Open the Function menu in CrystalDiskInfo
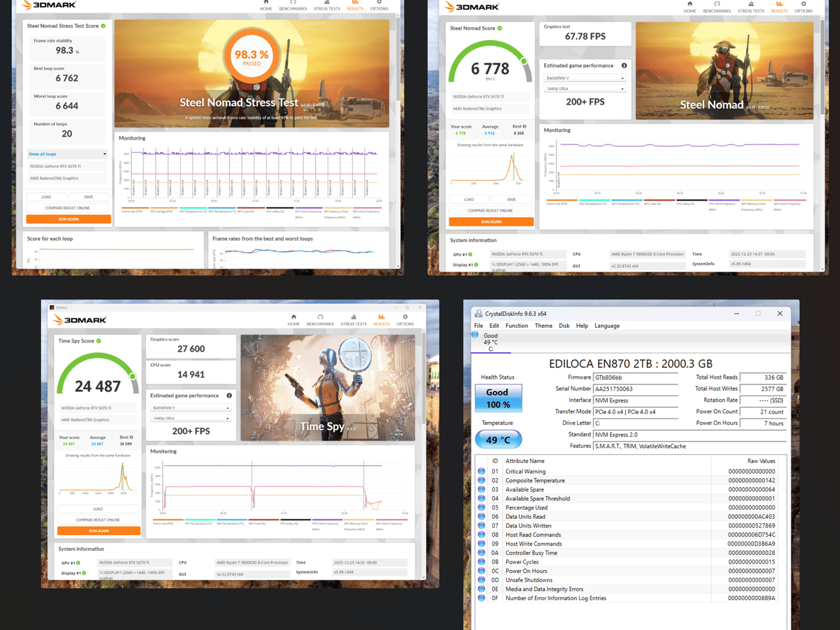840x630 pixels. tap(516, 326)
